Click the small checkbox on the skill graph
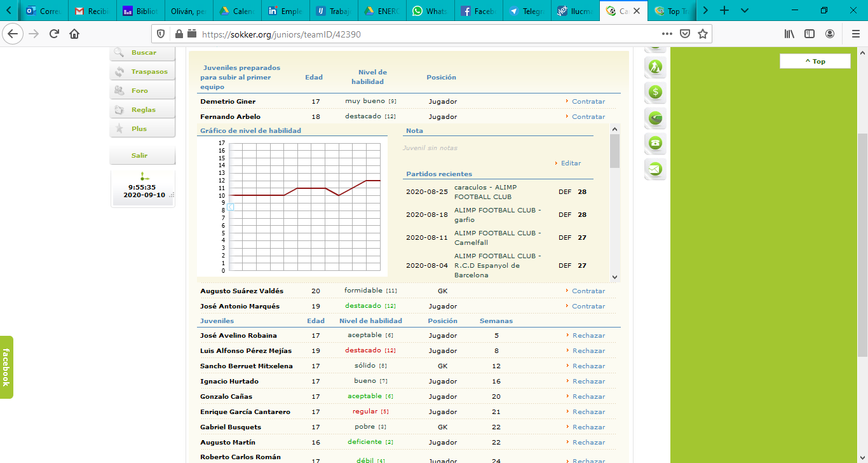This screenshot has height=463, width=868. coord(231,207)
